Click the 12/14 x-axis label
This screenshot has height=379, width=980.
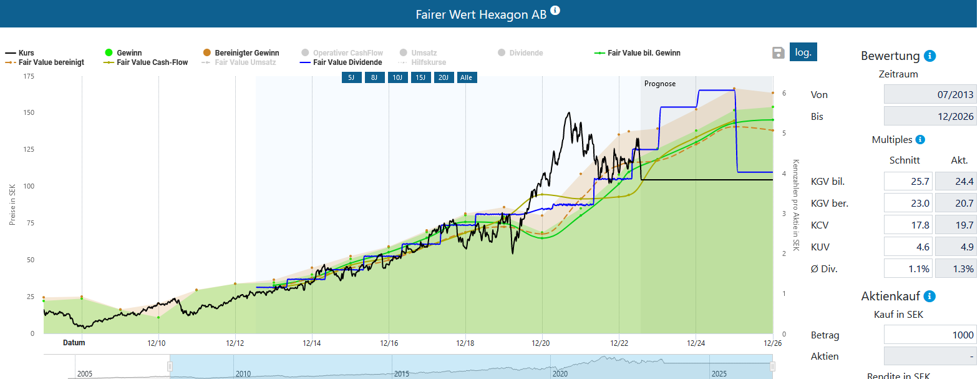tap(312, 343)
